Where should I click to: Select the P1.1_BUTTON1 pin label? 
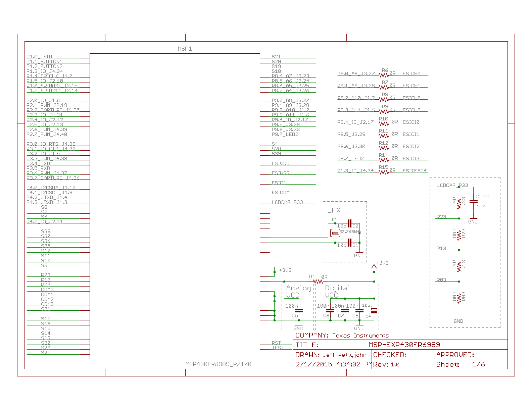(x=44, y=61)
